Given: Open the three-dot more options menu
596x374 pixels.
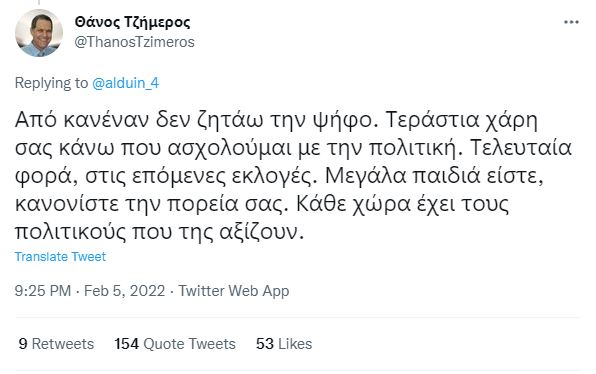Looking at the screenshot, I should (x=571, y=22).
